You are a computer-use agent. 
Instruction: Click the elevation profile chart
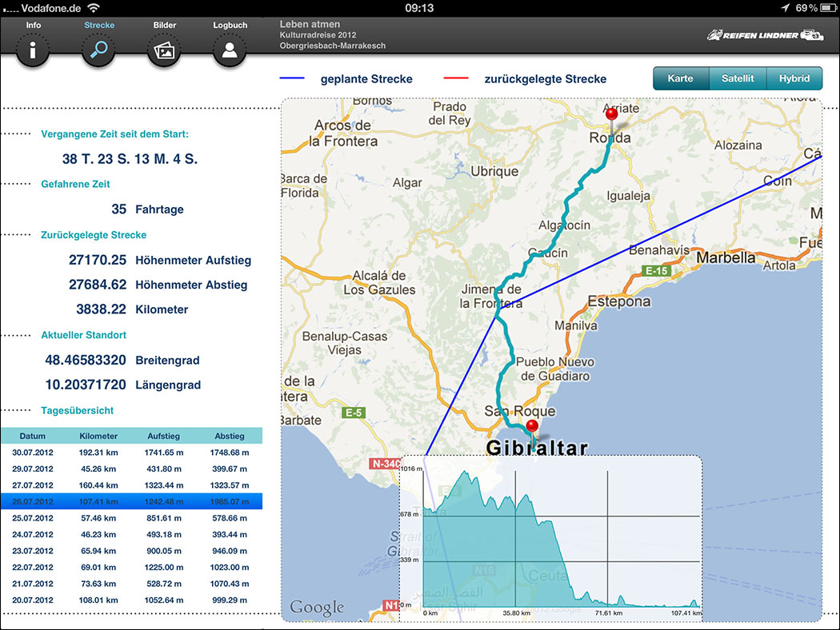(x=550, y=539)
